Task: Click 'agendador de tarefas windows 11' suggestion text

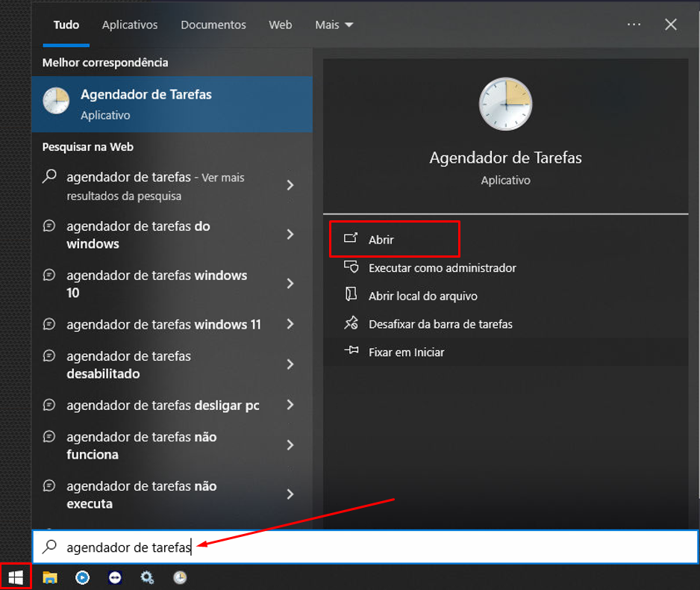Action: (x=163, y=325)
